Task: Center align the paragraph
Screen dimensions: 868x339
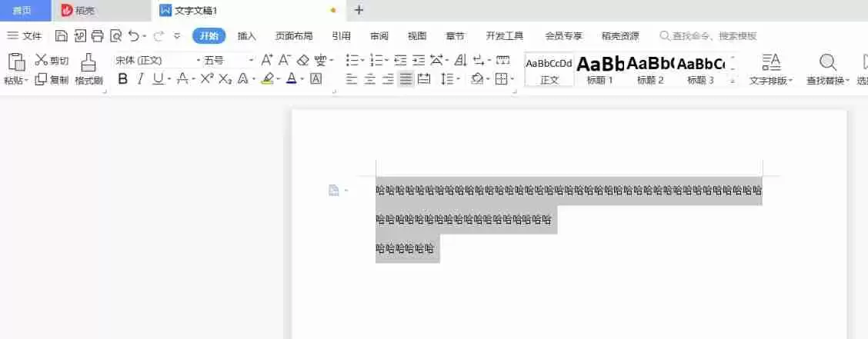Action: click(370, 79)
